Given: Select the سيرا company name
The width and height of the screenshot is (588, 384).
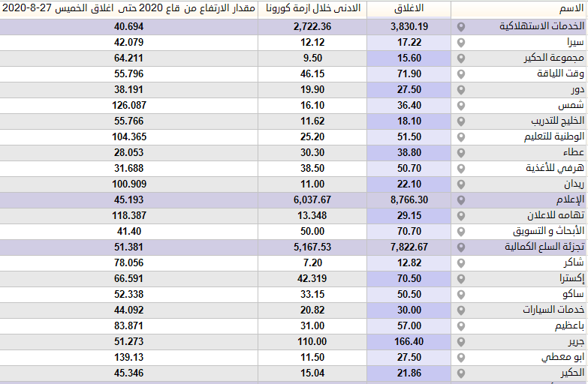Looking at the screenshot, I should 576,42.
